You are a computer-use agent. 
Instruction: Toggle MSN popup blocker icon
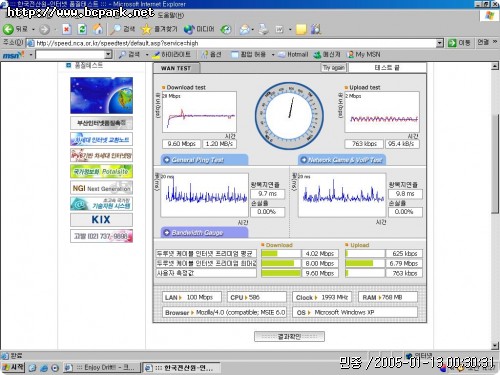tap(235, 54)
